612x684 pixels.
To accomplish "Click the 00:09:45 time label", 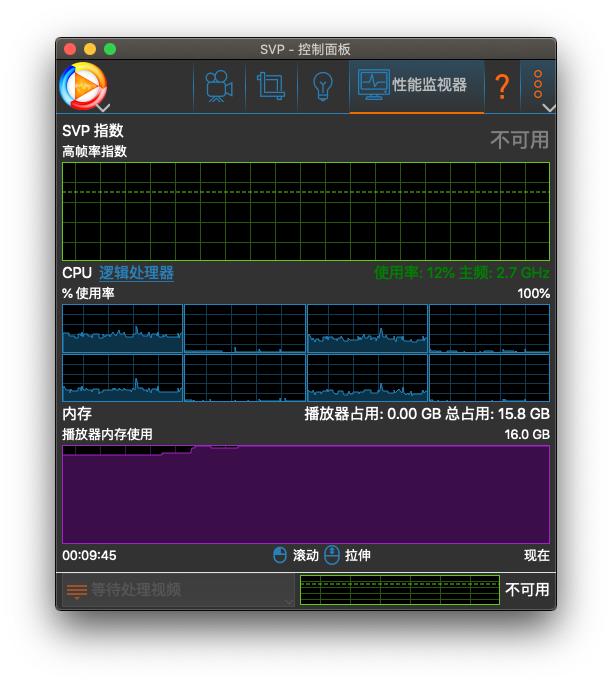I will [89, 555].
